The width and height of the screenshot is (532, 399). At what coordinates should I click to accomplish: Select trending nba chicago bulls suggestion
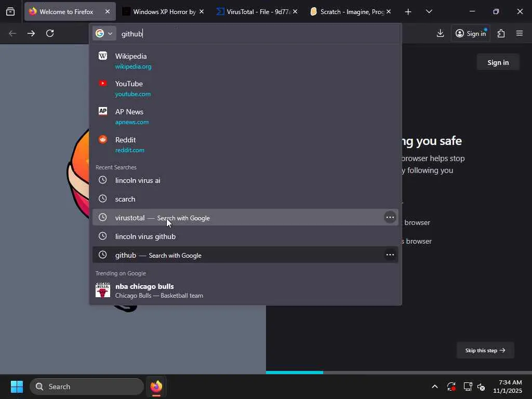(x=245, y=291)
